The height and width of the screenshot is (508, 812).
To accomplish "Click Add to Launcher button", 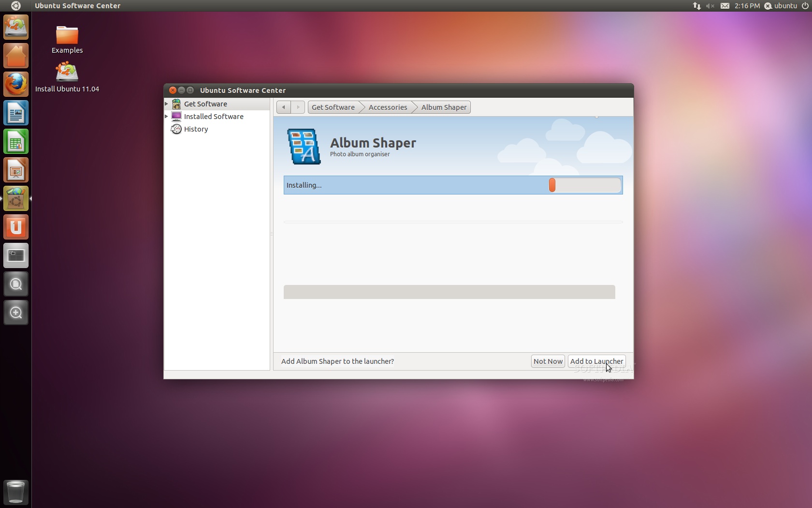I will [596, 361].
